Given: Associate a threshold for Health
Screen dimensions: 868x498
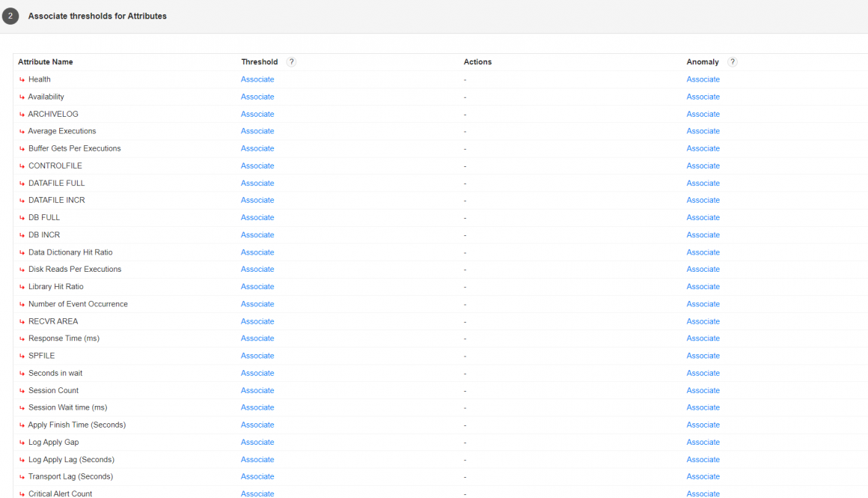Looking at the screenshot, I should [257, 79].
